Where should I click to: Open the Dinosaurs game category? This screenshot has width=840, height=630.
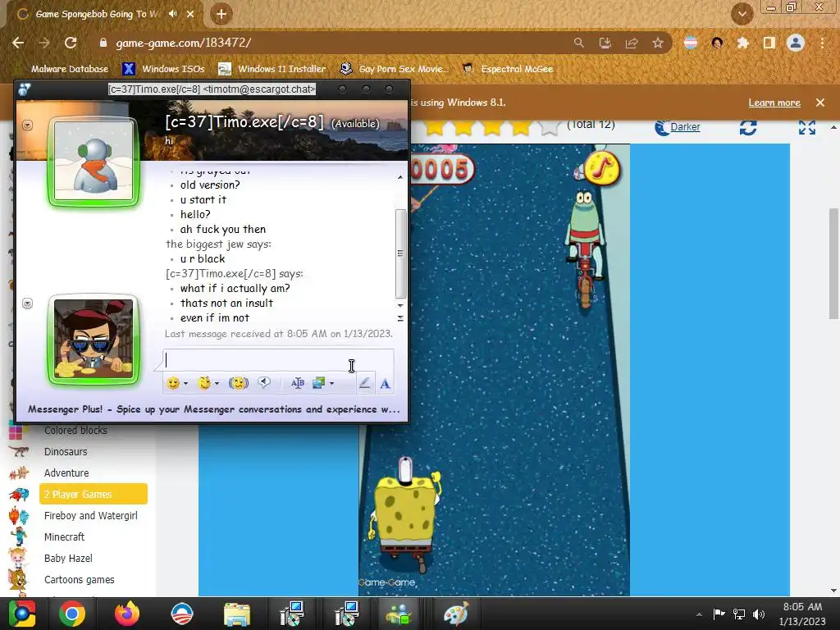click(66, 452)
